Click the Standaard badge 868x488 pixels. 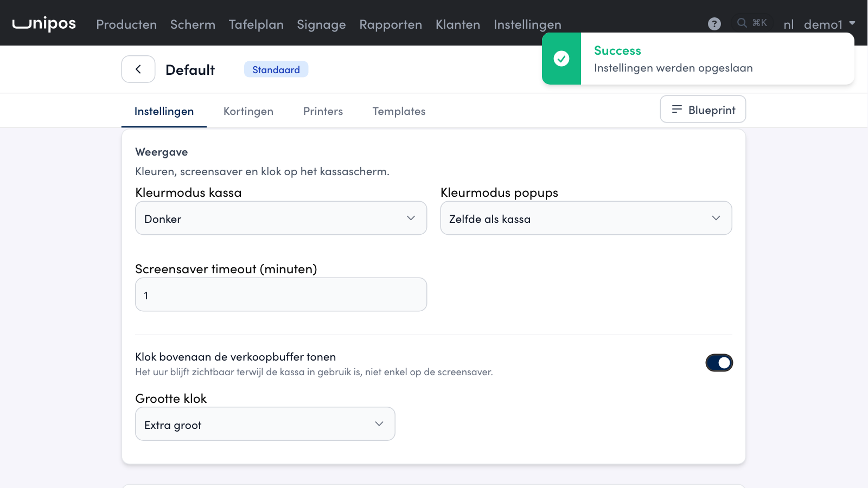pyautogui.click(x=276, y=69)
